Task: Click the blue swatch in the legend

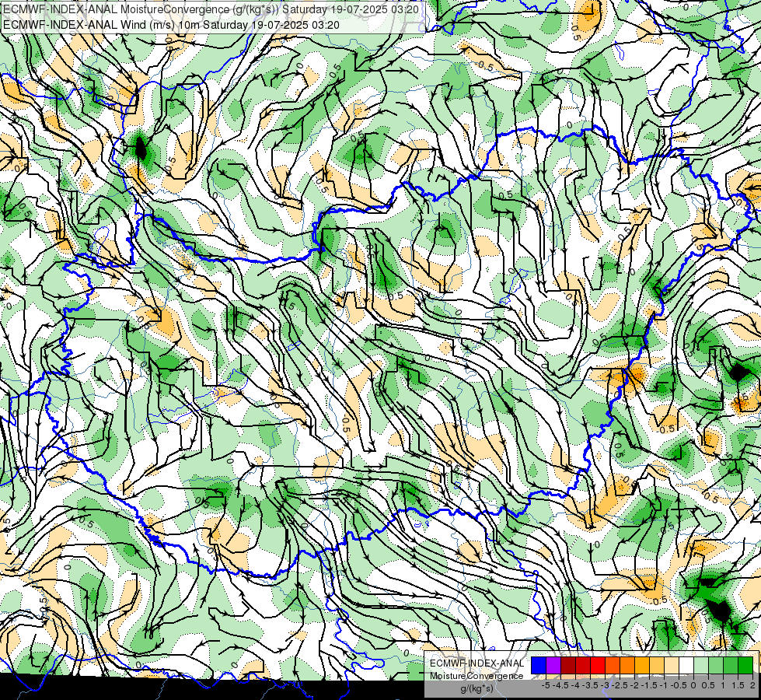Action: 539,665
